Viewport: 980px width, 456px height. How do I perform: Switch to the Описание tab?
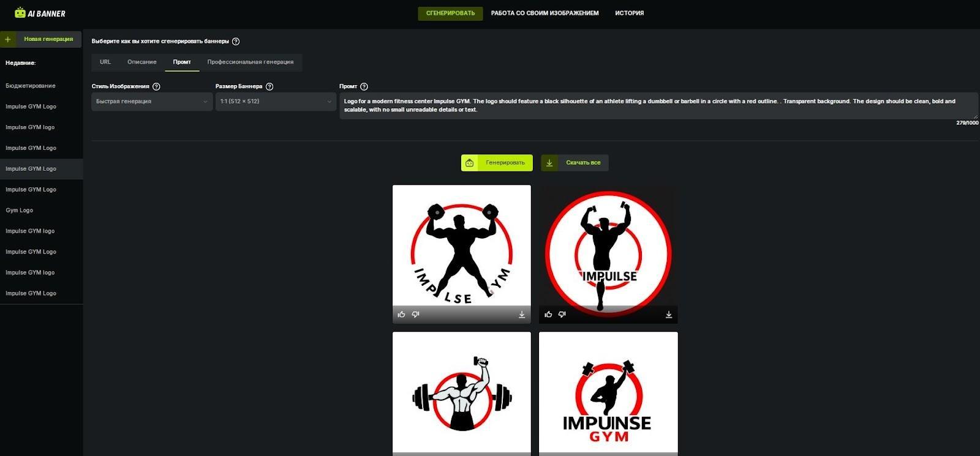point(141,62)
